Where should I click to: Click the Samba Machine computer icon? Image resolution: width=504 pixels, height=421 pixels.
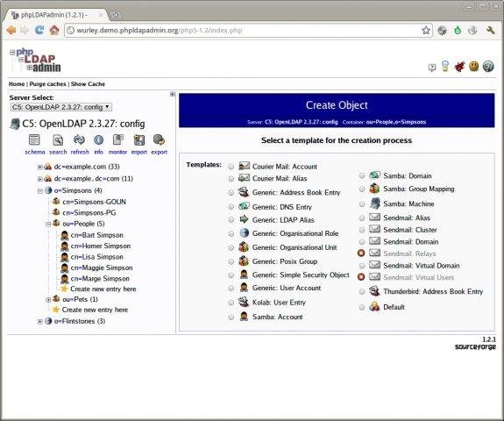pyautogui.click(x=374, y=203)
